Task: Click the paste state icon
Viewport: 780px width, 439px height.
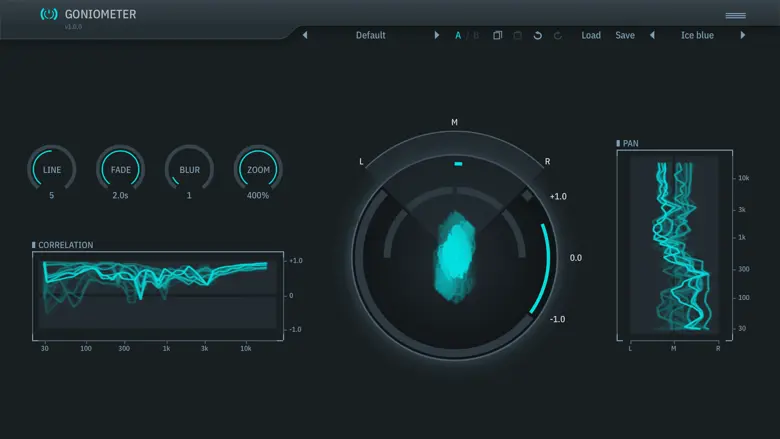Action: click(x=517, y=35)
